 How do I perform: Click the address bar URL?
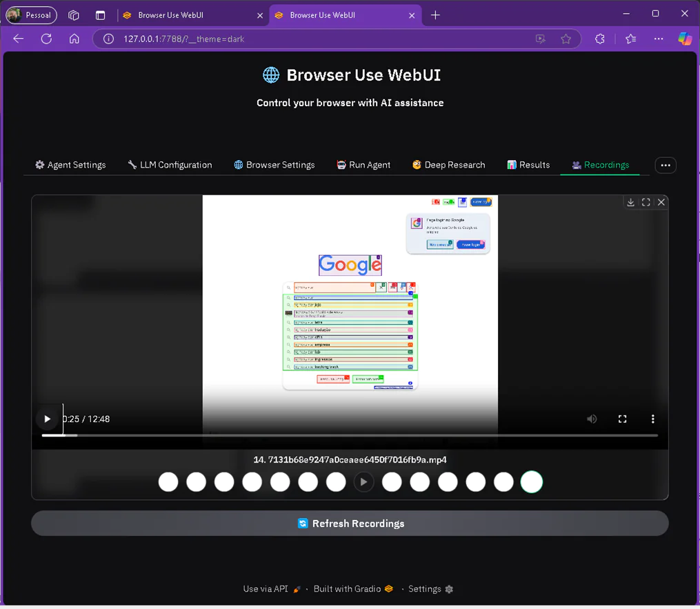point(184,39)
